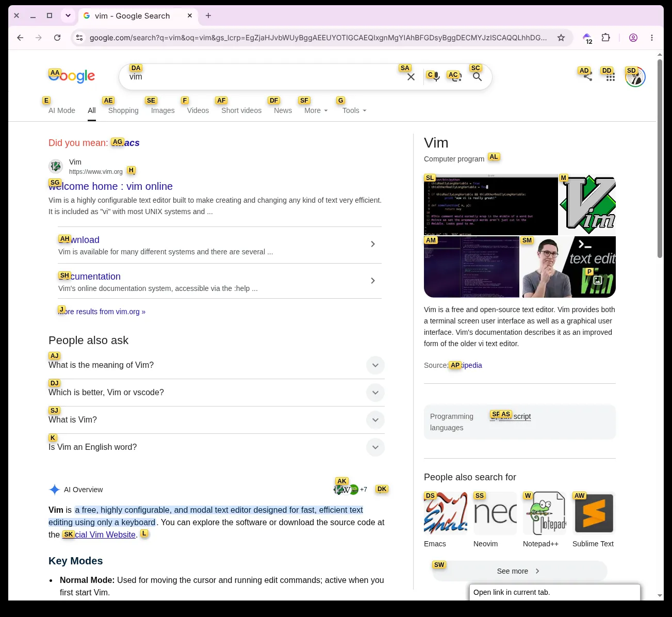The height and width of the screenshot is (617, 672).
Task: Expand "Which is better, Vim or vscode?"
Action: [x=217, y=393]
